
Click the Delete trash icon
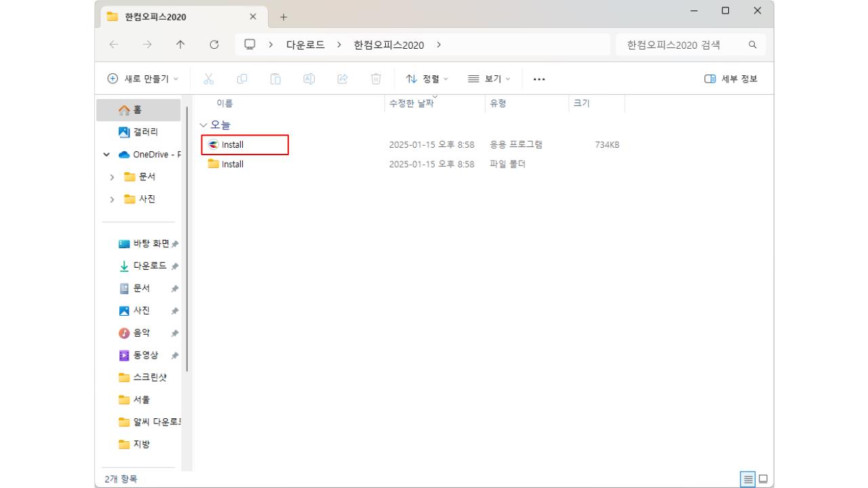coord(374,78)
